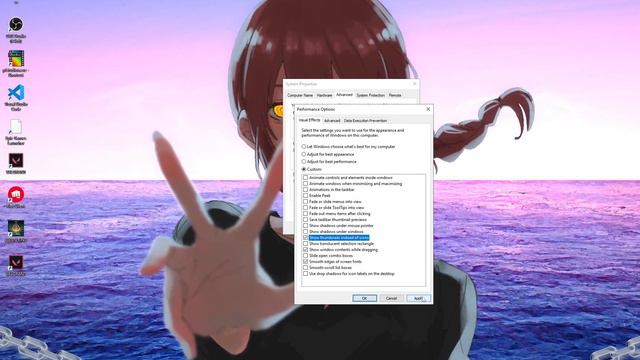This screenshot has width=640, height=360.
Task: Select Let Windows choose what's best option
Action: [304, 147]
